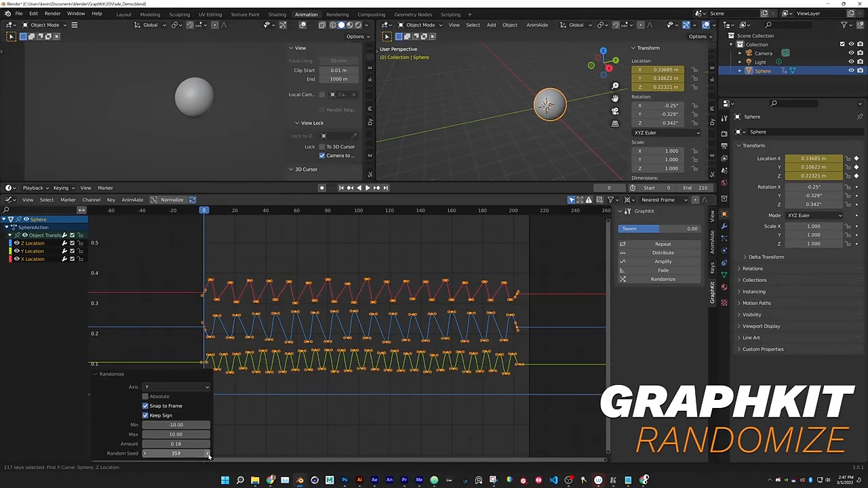Hide the Camera with its eye icon in the outliner
The image size is (868, 488).
pyautogui.click(x=851, y=53)
